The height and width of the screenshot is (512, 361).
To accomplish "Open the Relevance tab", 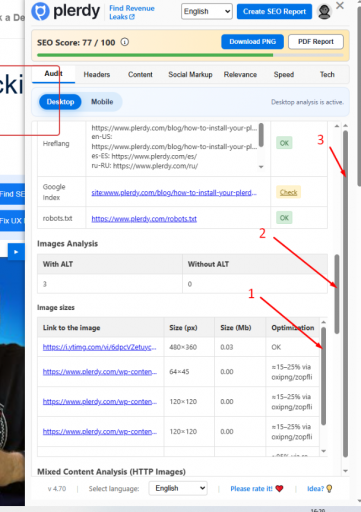I will point(240,74).
